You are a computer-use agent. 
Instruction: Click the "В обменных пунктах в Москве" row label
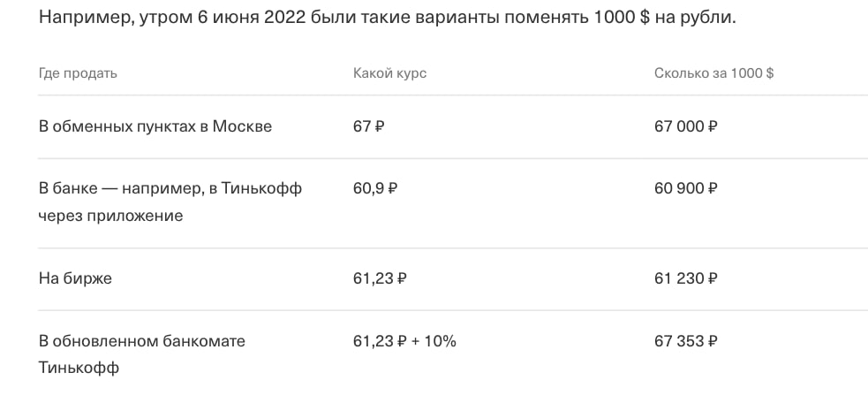(155, 126)
